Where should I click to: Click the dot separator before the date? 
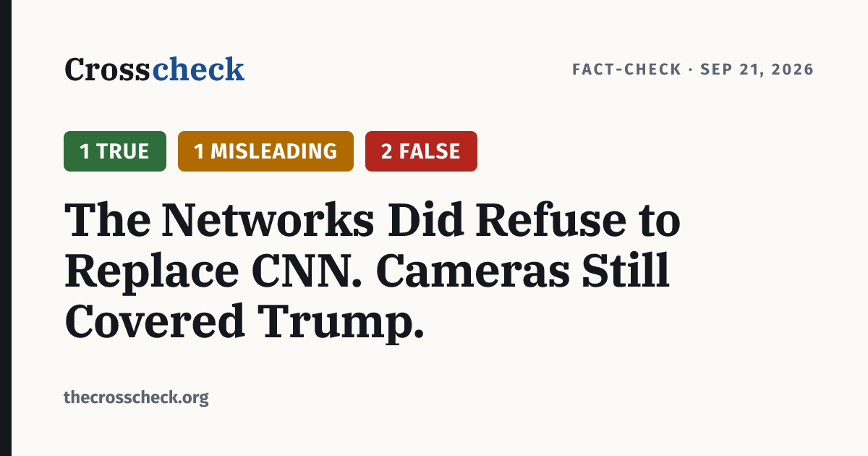click(x=691, y=69)
